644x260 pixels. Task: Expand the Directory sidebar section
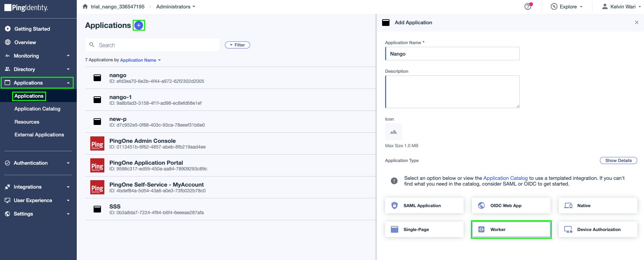38,69
